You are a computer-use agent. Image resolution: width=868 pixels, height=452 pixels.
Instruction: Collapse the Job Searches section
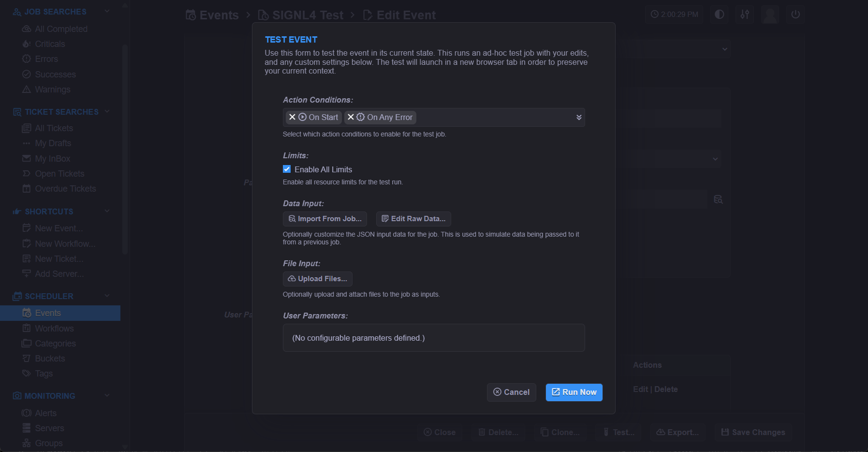(107, 11)
